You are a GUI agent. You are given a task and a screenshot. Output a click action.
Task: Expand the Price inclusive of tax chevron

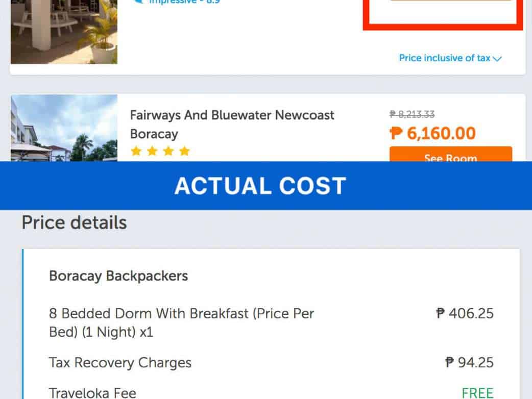497,59
